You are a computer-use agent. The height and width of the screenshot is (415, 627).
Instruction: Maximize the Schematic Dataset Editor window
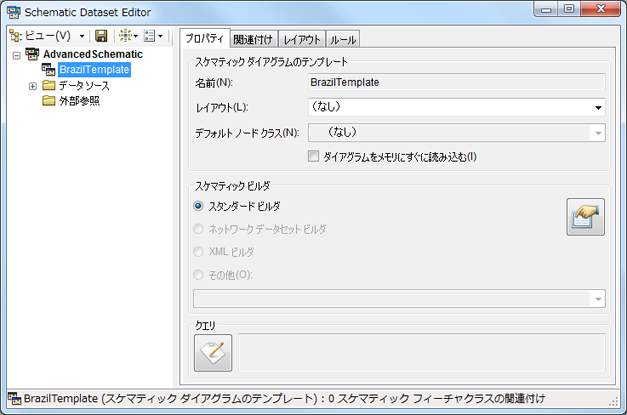(x=569, y=9)
